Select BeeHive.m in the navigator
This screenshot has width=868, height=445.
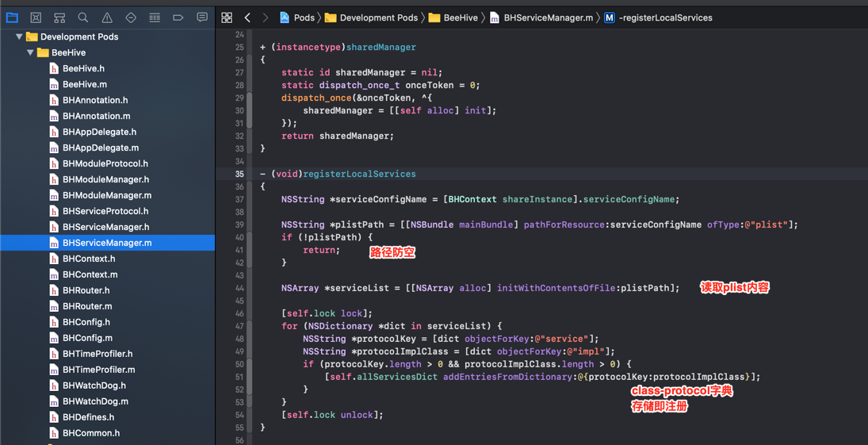(85, 84)
